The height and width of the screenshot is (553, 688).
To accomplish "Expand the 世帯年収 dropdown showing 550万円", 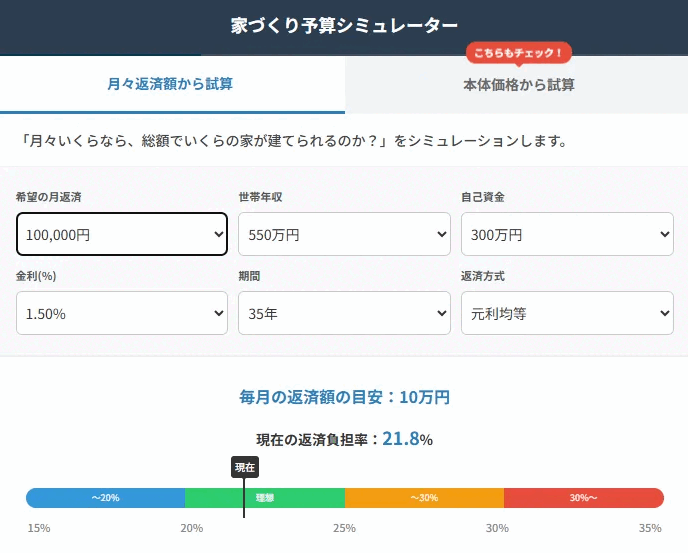I will (344, 234).
